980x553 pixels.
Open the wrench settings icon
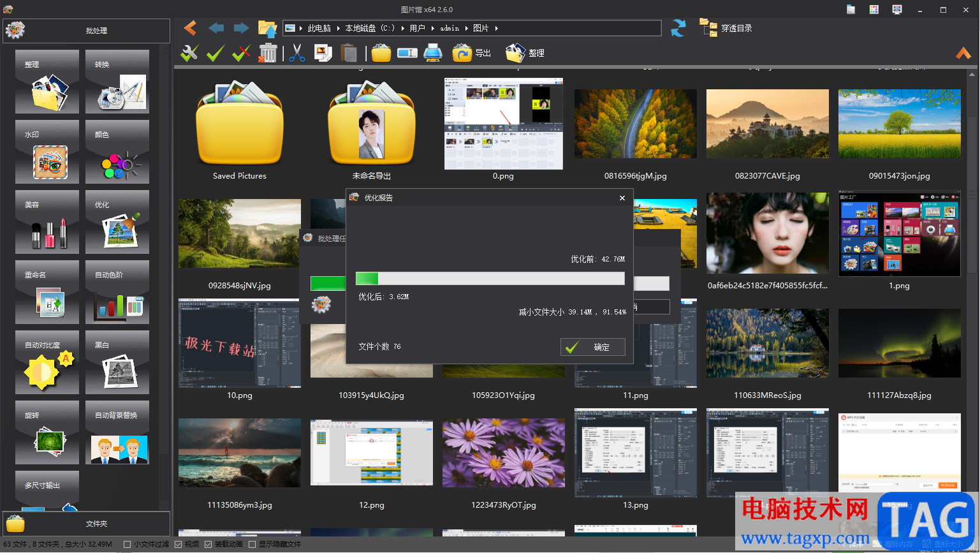click(189, 53)
